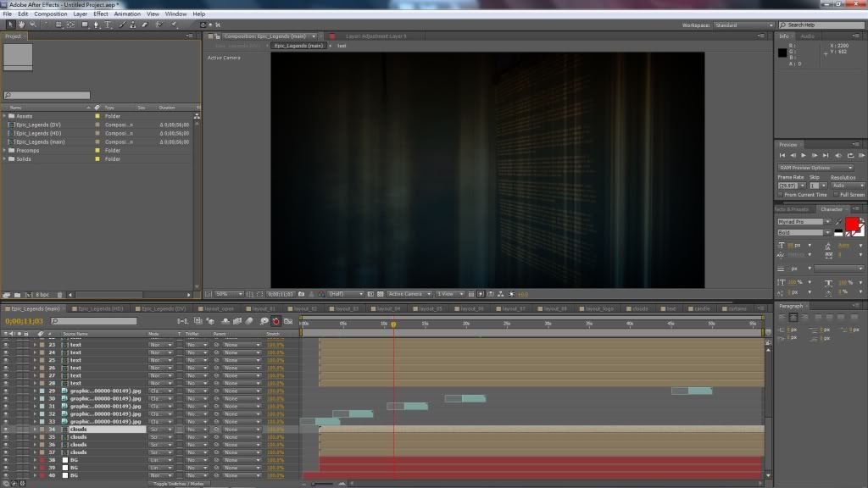Image resolution: width=868 pixels, height=488 pixels.
Task: Click the red fill color swatch
Action: (851, 224)
